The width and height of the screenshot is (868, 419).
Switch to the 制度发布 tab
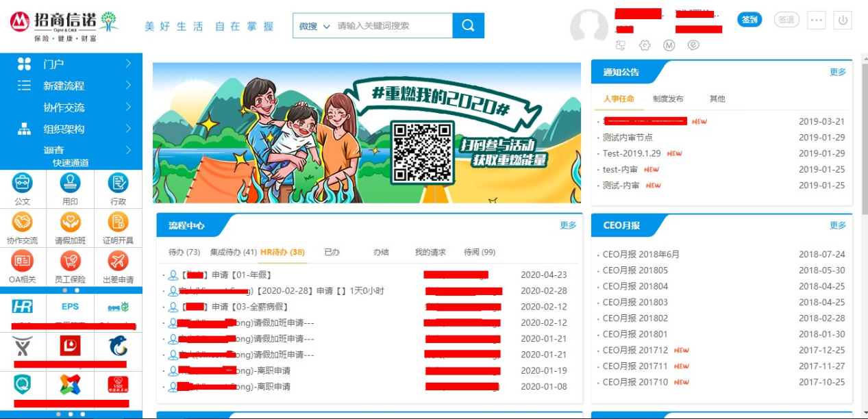click(668, 99)
